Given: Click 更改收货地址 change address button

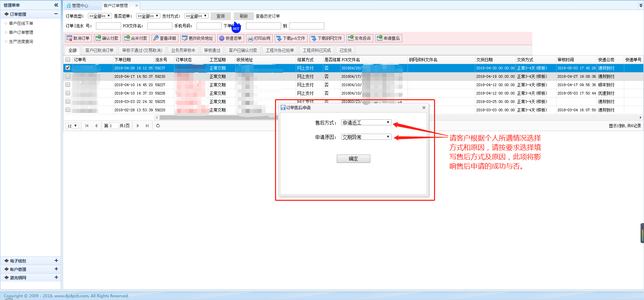Looking at the screenshot, I should [x=198, y=38].
